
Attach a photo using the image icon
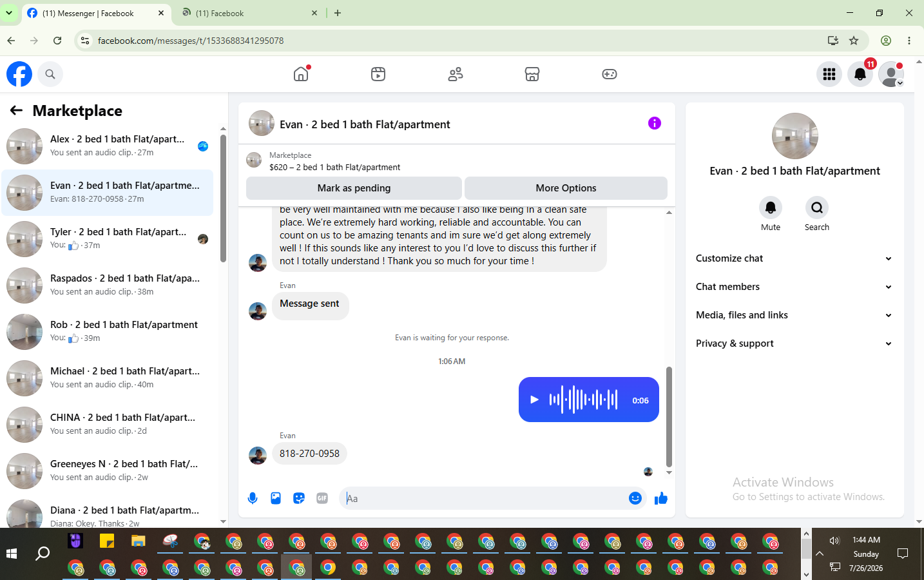[276, 498]
